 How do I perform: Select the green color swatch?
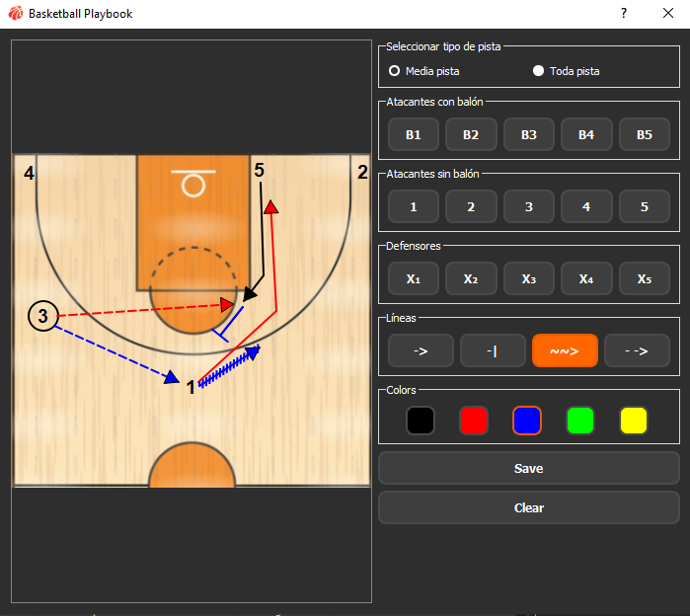(580, 422)
